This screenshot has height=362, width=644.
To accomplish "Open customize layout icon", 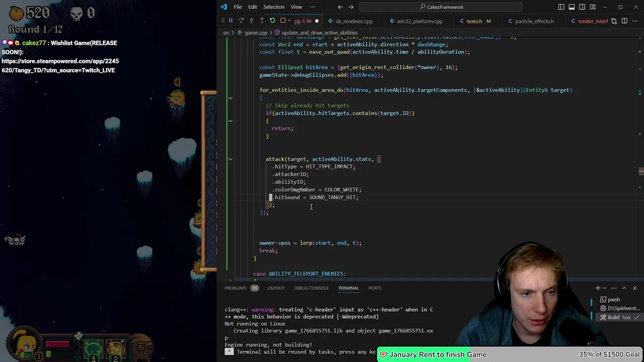I will click(593, 7).
